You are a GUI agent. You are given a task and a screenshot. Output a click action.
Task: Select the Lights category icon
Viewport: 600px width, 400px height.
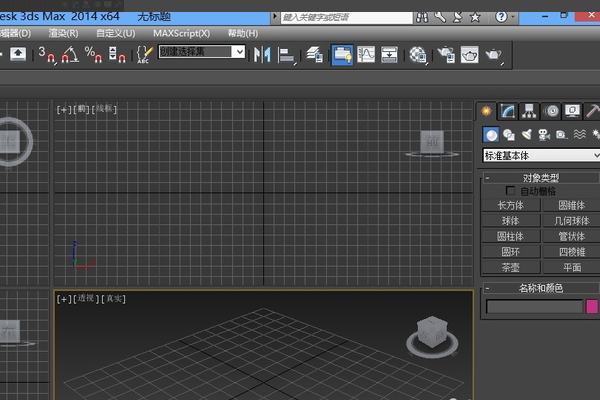coord(526,135)
